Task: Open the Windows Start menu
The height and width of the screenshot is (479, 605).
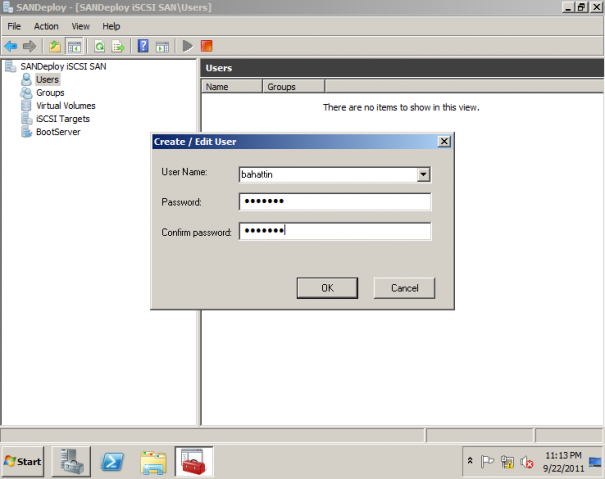Action: click(x=23, y=461)
